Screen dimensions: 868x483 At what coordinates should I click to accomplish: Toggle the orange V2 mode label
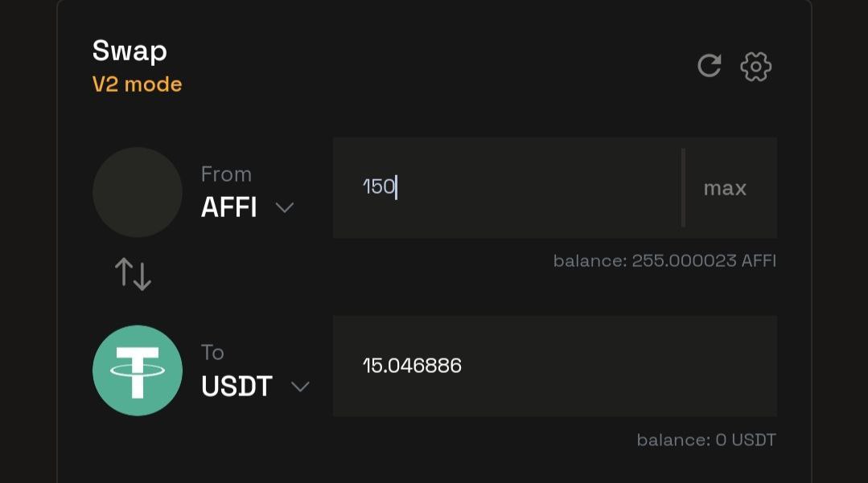138,84
